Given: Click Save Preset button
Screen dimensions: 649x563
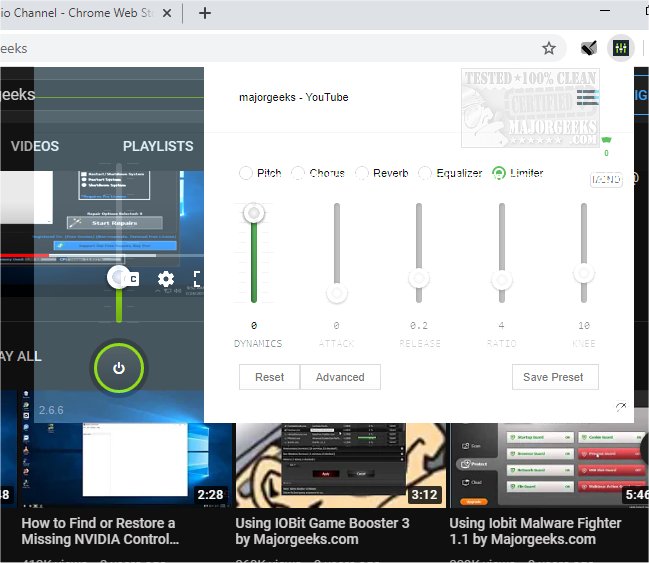Looking at the screenshot, I should click(555, 377).
